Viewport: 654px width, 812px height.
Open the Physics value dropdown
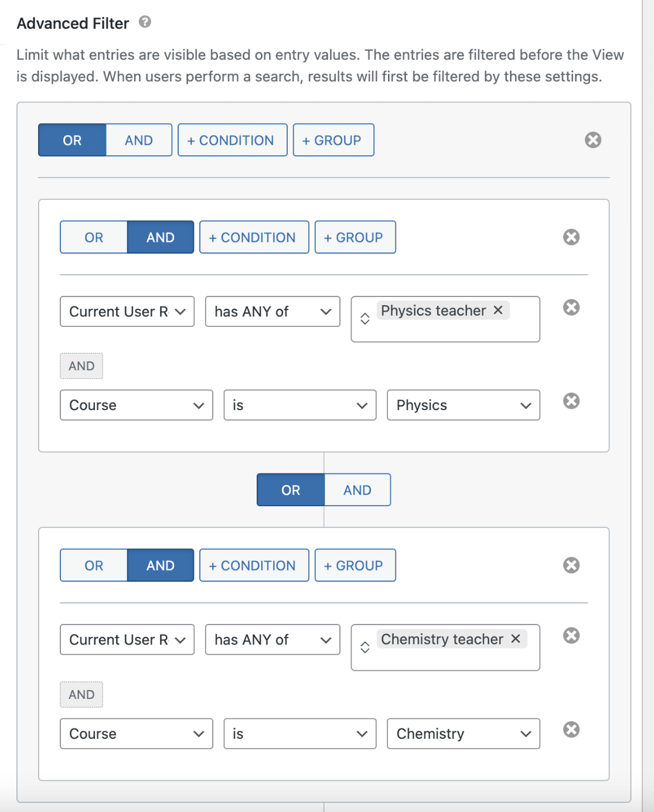(x=463, y=405)
